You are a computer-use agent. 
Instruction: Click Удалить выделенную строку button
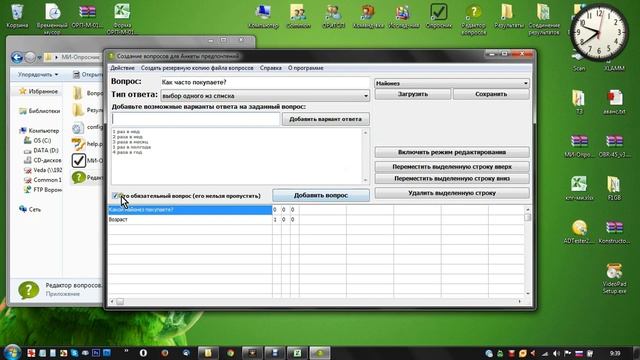coord(452,193)
